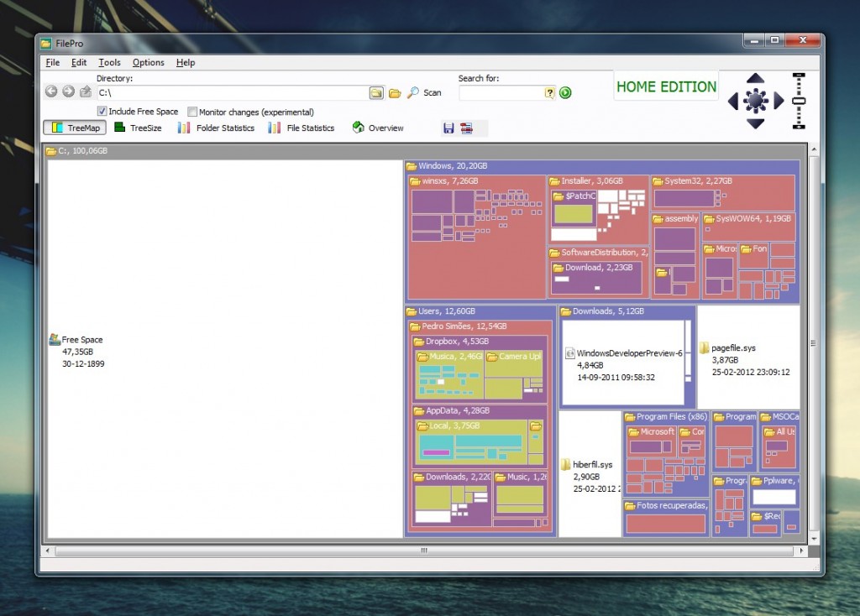Select the winsxs, 7,26GB block

tap(477, 237)
